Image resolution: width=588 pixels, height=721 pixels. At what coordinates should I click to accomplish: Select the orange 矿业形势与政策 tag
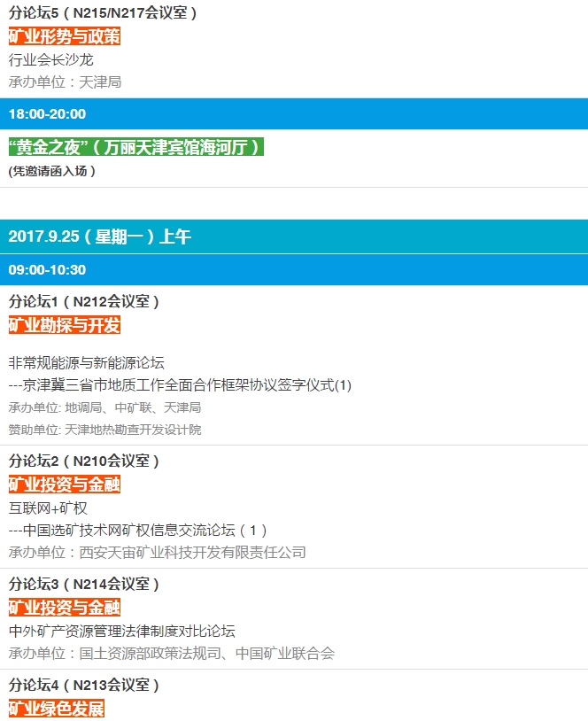click(x=64, y=36)
